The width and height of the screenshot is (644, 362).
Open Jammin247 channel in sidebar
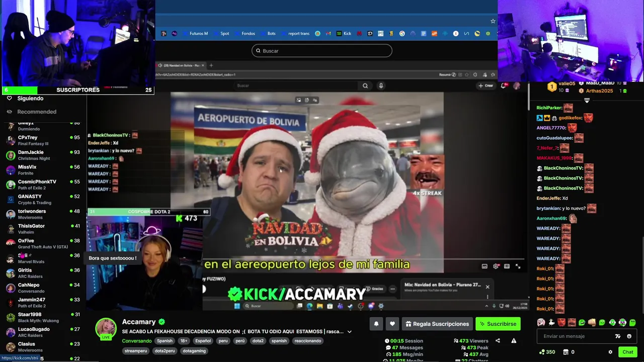pyautogui.click(x=43, y=303)
